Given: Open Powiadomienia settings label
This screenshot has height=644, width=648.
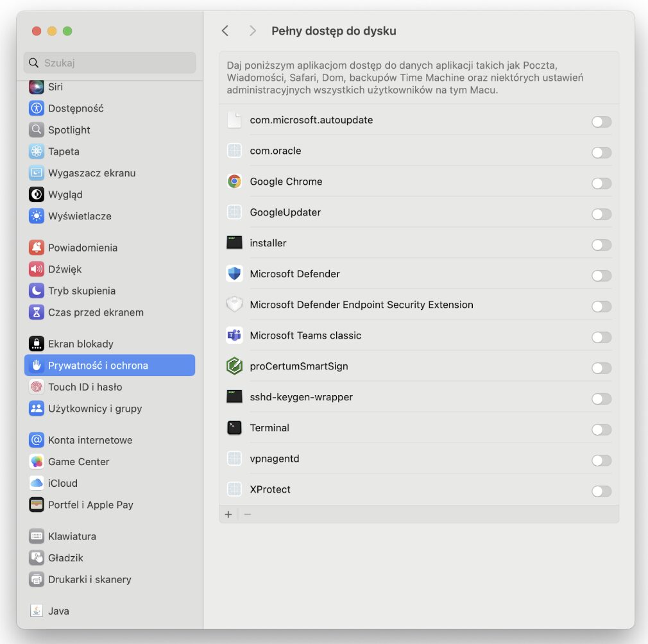Looking at the screenshot, I should (83, 248).
